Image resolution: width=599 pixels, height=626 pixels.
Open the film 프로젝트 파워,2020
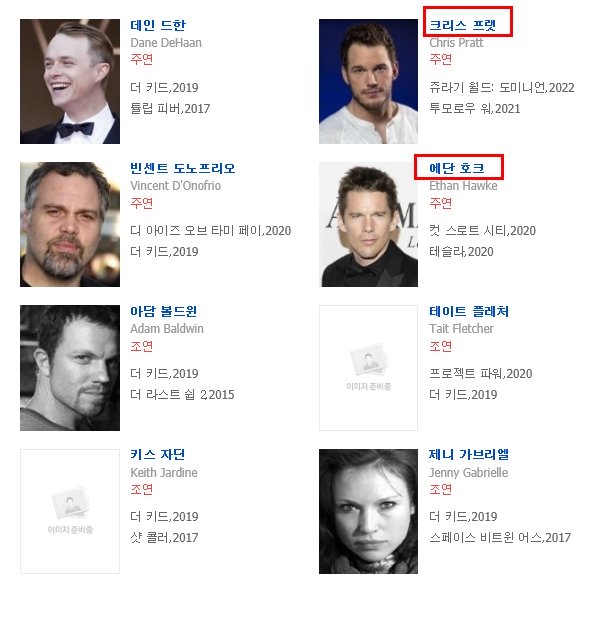[480, 373]
